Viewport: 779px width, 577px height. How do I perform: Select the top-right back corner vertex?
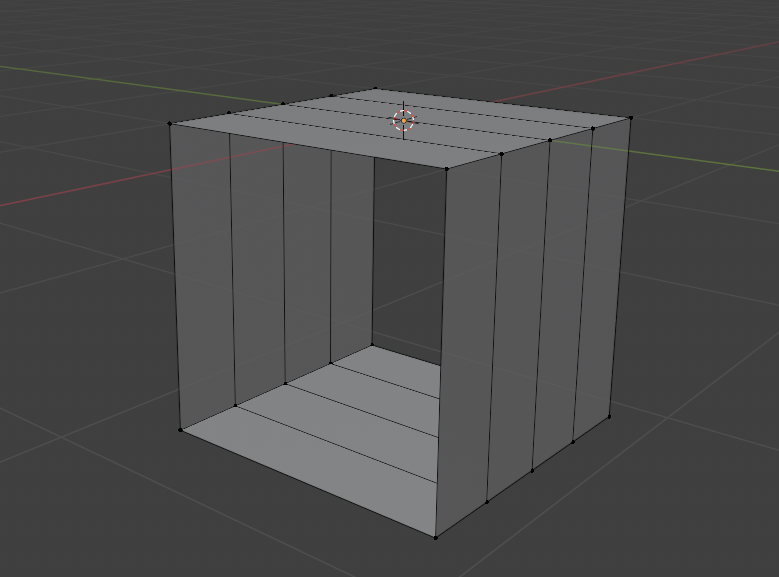tap(631, 117)
